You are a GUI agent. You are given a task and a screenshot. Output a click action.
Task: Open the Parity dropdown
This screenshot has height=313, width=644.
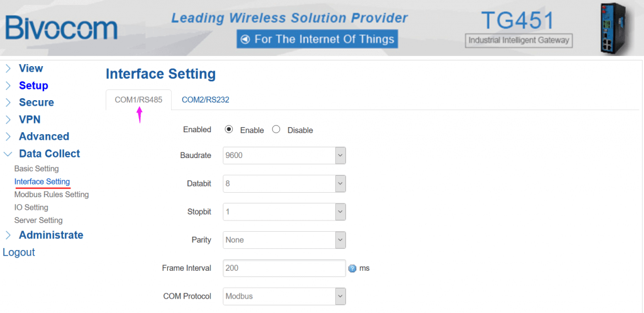(284, 240)
